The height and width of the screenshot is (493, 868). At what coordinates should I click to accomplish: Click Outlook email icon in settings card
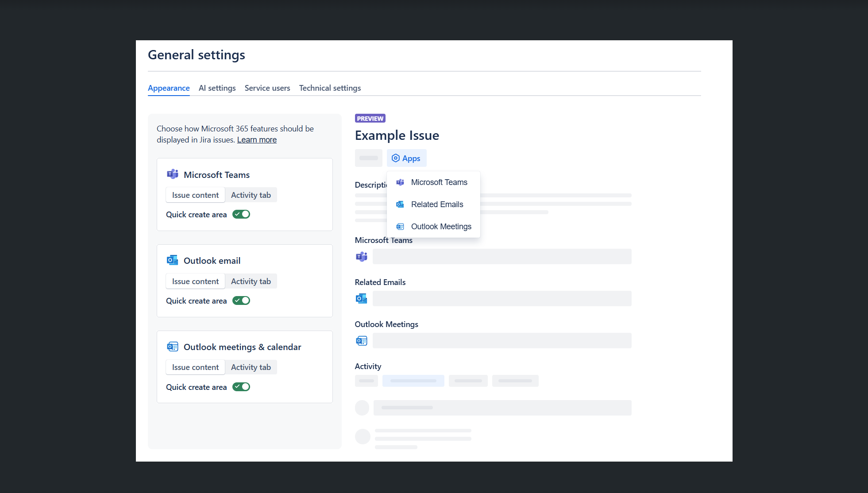[x=172, y=260]
